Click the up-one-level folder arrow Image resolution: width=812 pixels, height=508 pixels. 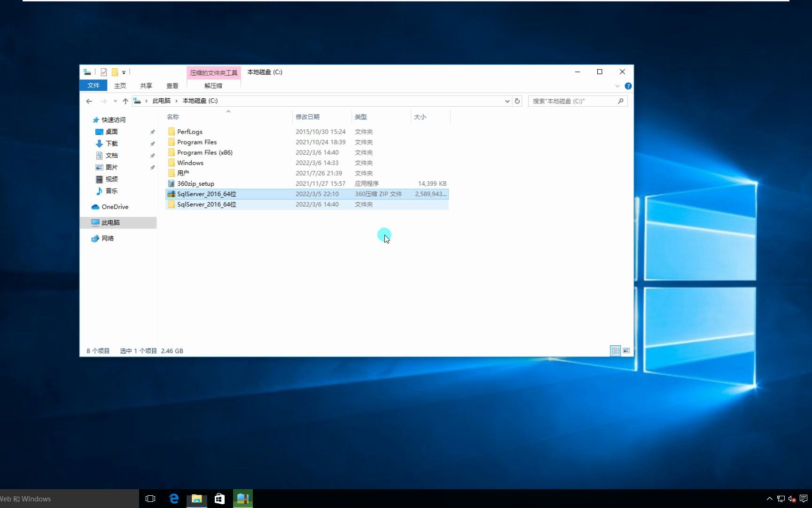(x=125, y=101)
